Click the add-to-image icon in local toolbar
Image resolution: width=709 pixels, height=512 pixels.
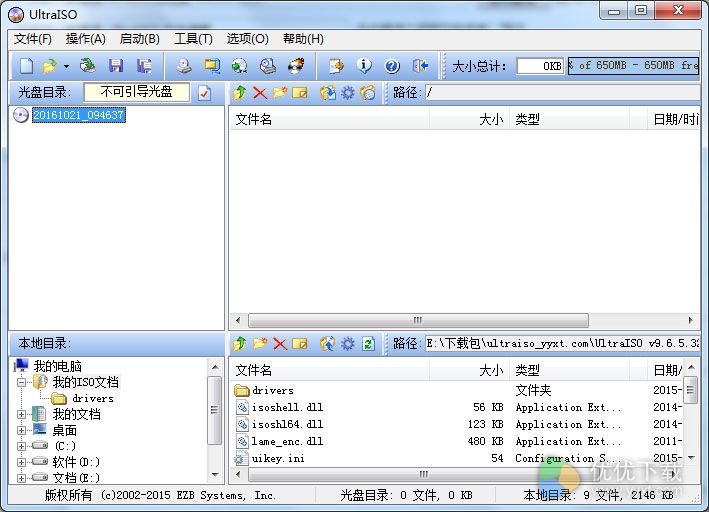pos(328,344)
